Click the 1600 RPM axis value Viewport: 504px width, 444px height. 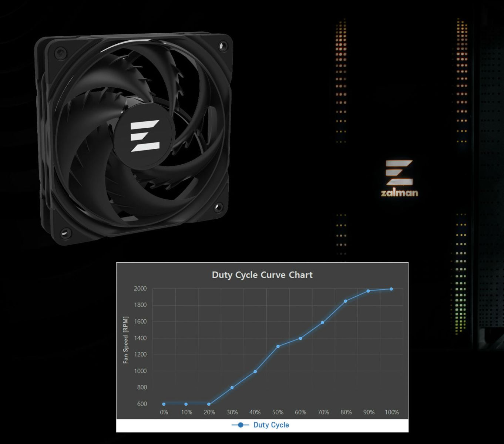pos(140,322)
